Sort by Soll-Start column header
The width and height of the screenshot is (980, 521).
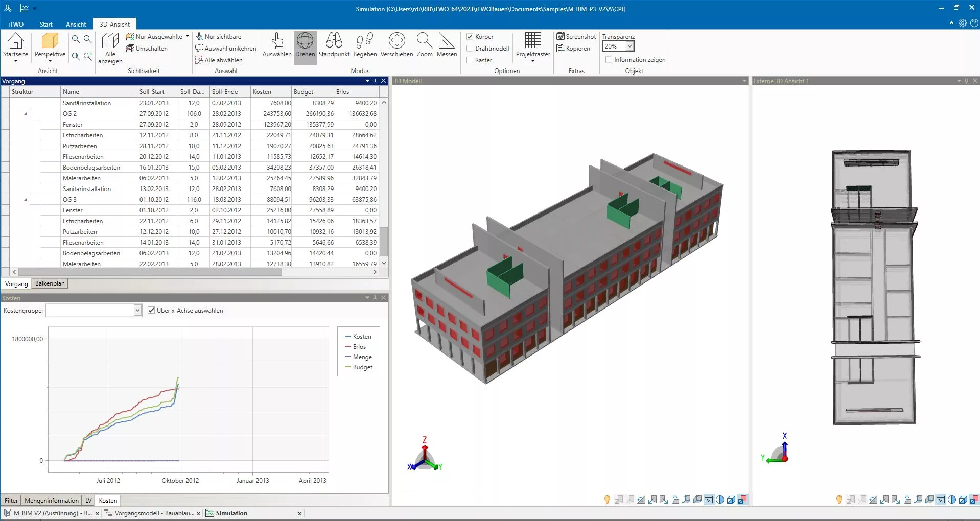(x=157, y=92)
